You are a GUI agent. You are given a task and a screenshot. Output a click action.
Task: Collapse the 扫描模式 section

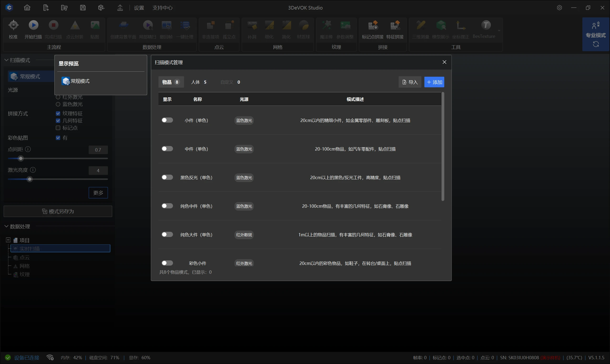(x=7, y=60)
